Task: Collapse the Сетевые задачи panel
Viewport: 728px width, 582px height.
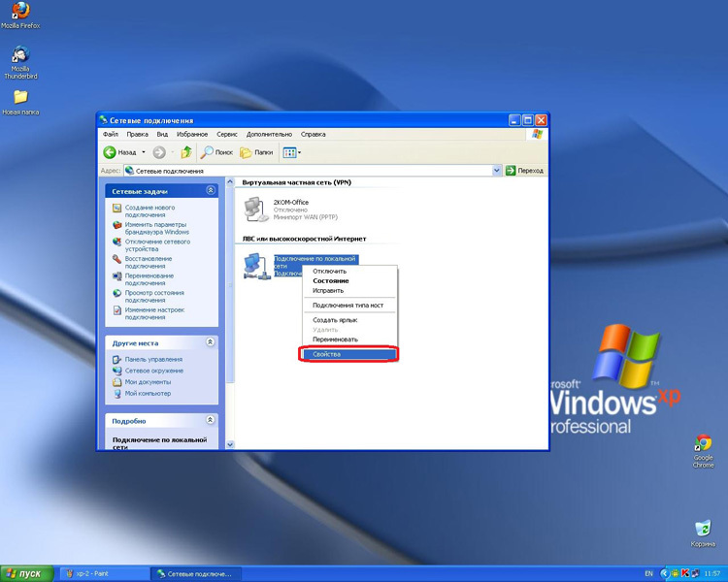Action: [x=211, y=190]
